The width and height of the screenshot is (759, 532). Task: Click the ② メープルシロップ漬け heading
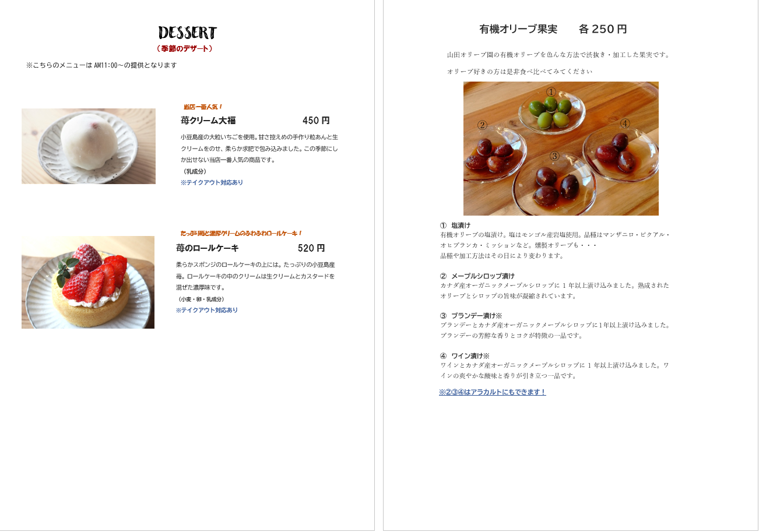477,276
